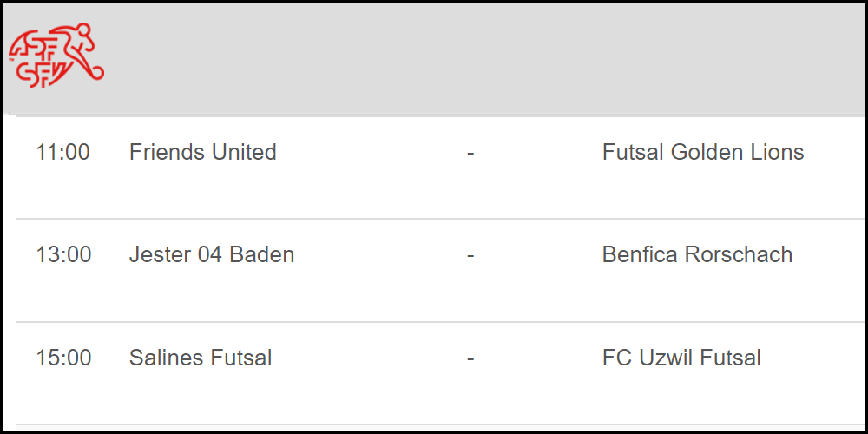Open the Salines Futsal vs FC Uzwil Futsal row
Viewport: 868px width, 434px height.
(373, 392)
